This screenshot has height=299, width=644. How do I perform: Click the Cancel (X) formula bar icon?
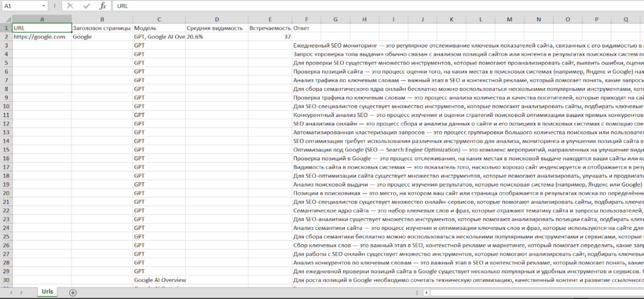tap(70, 6)
